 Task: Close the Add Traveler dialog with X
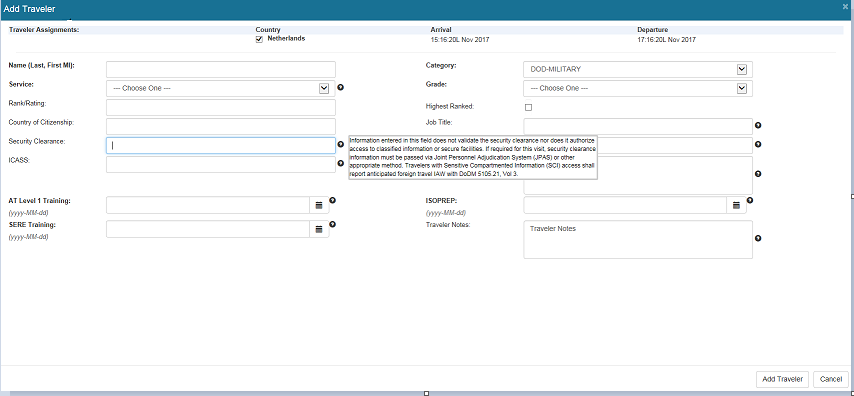(x=845, y=7)
